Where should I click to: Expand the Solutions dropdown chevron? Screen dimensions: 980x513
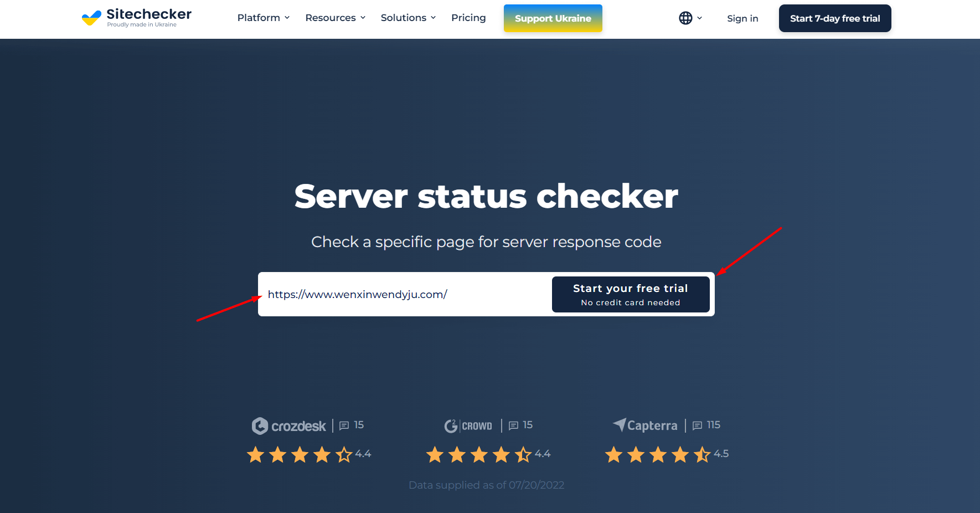point(433,18)
